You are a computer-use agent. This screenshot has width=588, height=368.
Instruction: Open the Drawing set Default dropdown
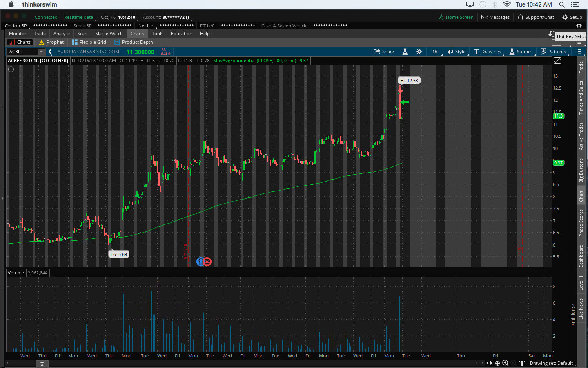(x=551, y=363)
